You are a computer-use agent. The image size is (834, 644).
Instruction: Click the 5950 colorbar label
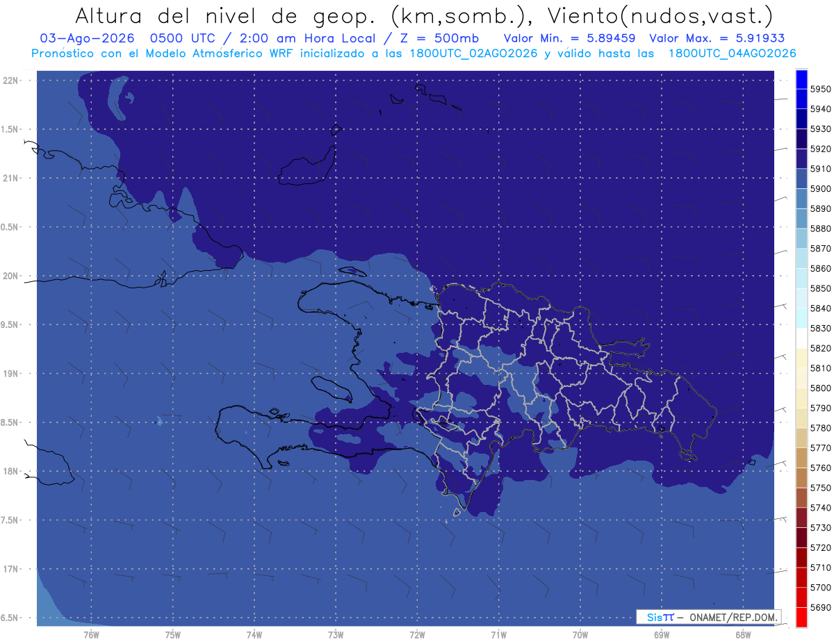pyautogui.click(x=820, y=90)
